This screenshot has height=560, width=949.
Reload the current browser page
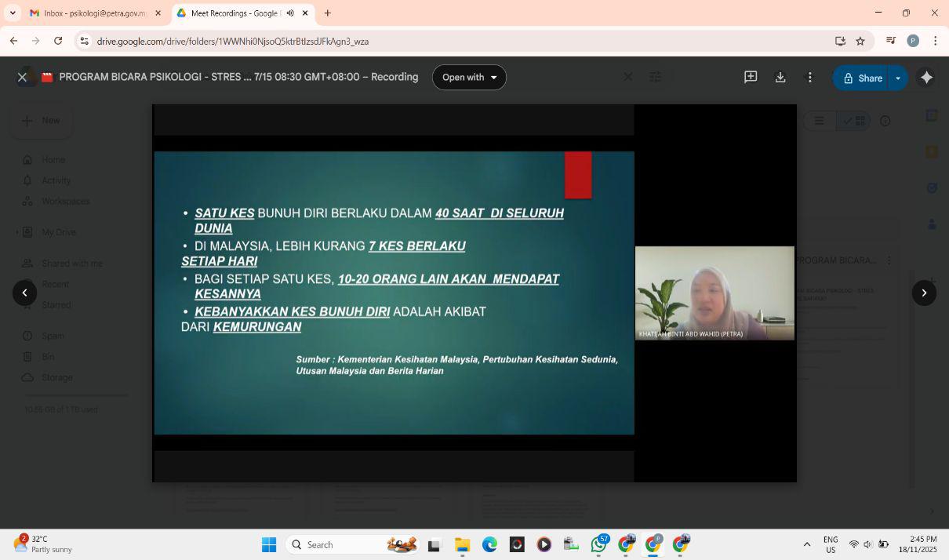tap(58, 41)
